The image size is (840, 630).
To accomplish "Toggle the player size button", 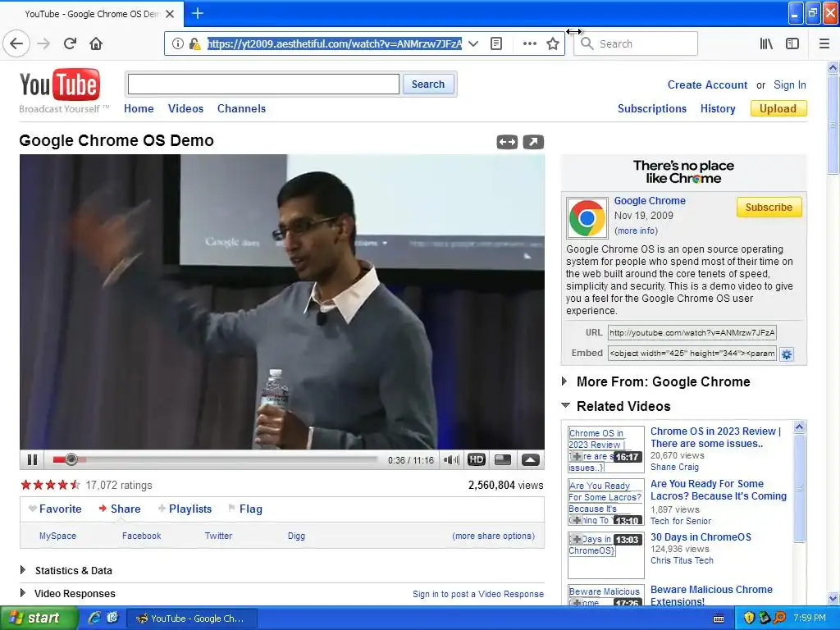I will coord(503,459).
